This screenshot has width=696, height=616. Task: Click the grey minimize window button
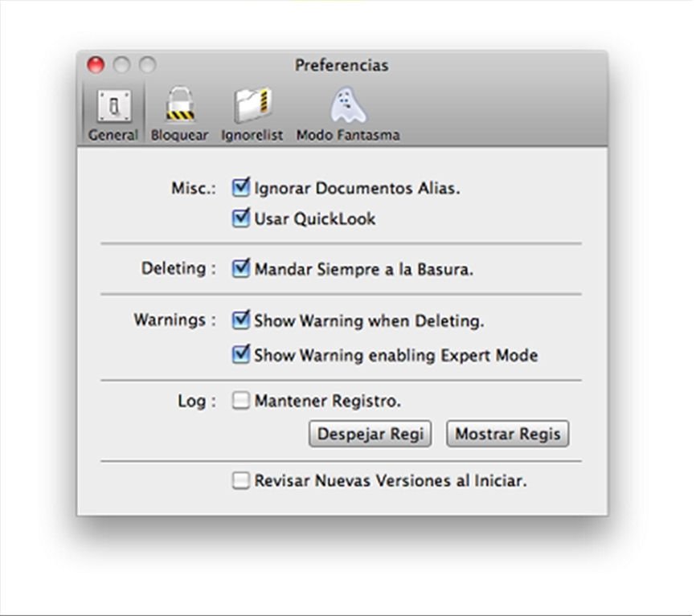point(121,65)
